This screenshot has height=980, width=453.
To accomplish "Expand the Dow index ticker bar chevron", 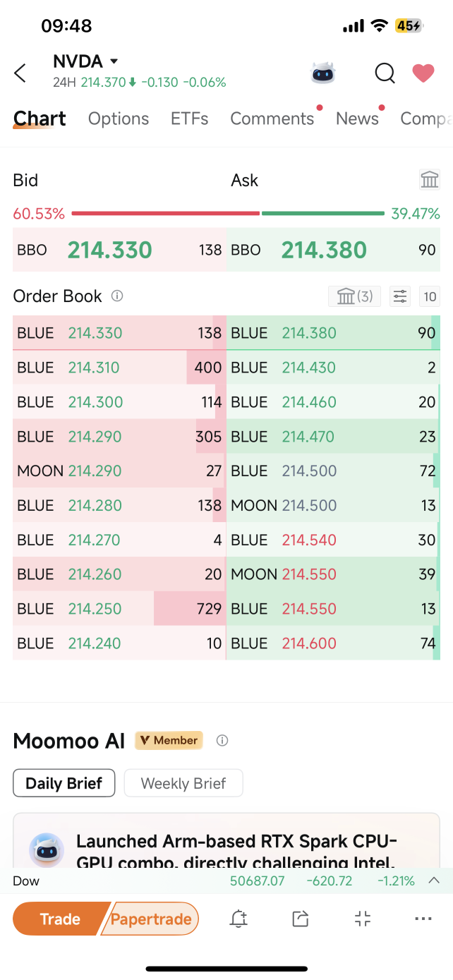I will pos(435,881).
